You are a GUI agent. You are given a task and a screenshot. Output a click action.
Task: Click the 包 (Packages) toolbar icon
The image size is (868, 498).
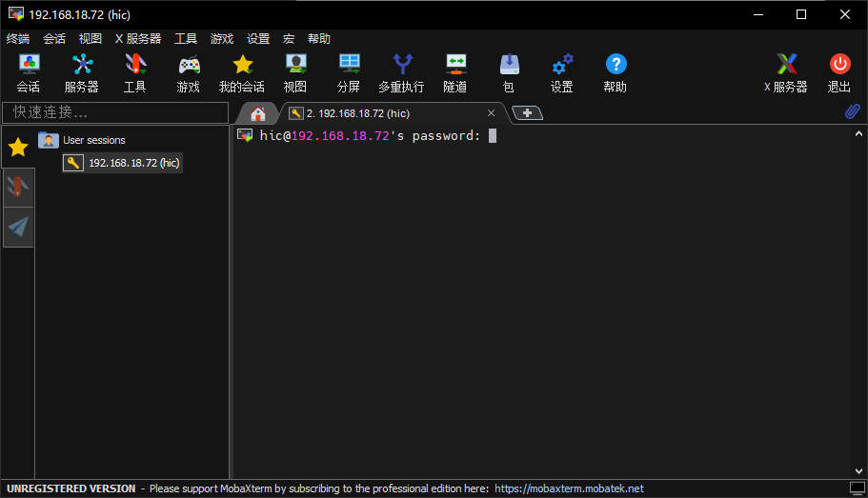click(509, 72)
